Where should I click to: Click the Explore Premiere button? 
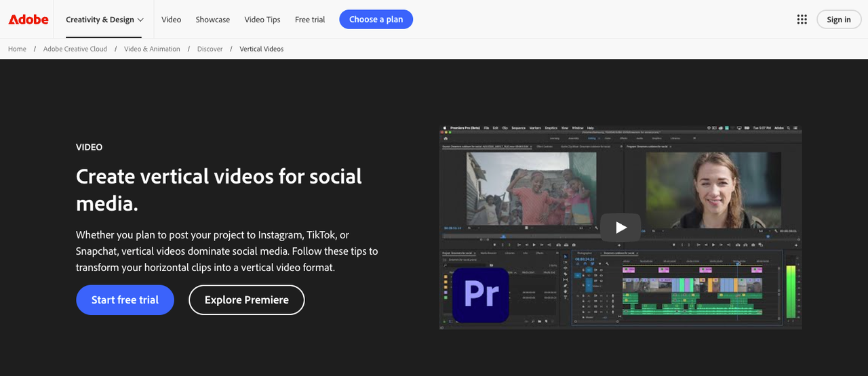(x=247, y=300)
